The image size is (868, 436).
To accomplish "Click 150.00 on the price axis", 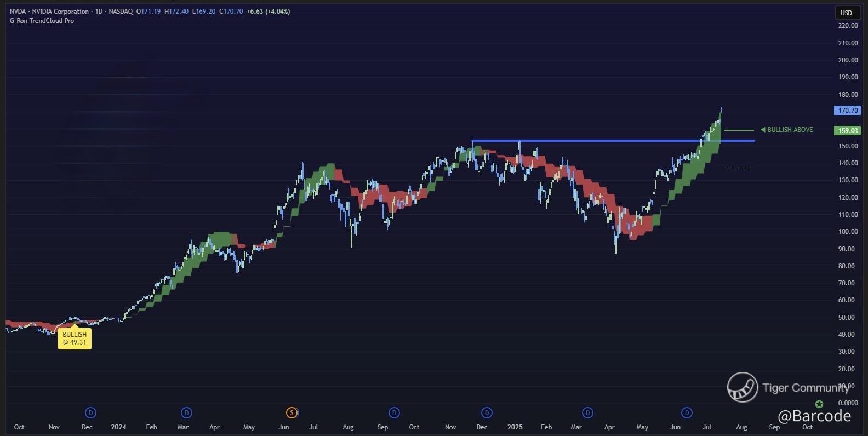I will pos(848,146).
